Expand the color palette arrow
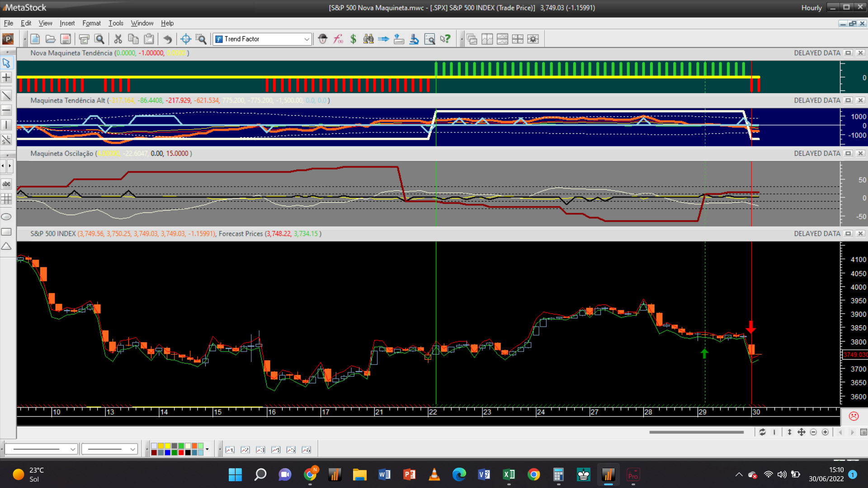Viewport: 868px width, 488px height. (207, 449)
